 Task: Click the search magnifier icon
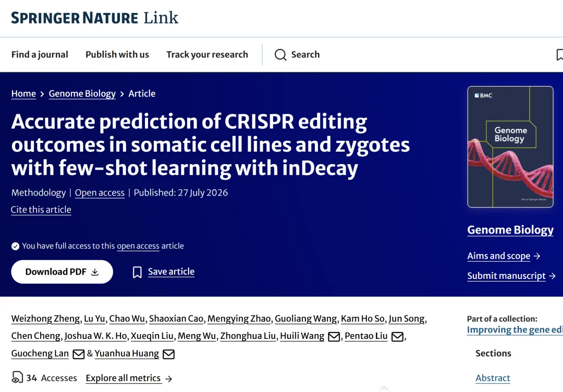pos(280,55)
